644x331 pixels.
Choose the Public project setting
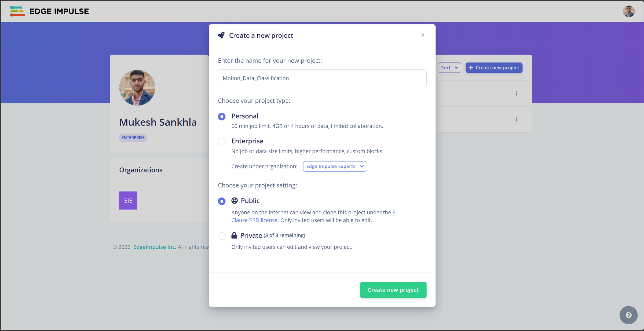tap(222, 201)
